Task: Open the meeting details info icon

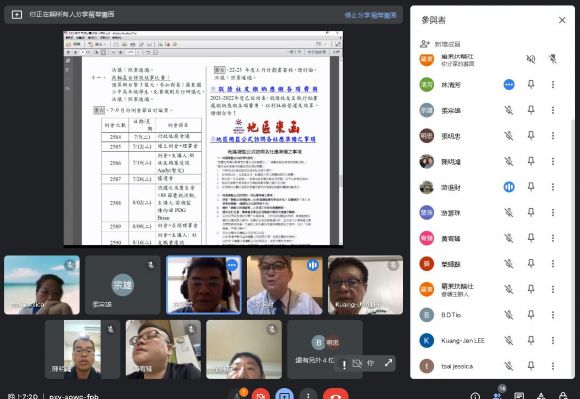Action: pyautogui.click(x=475, y=396)
